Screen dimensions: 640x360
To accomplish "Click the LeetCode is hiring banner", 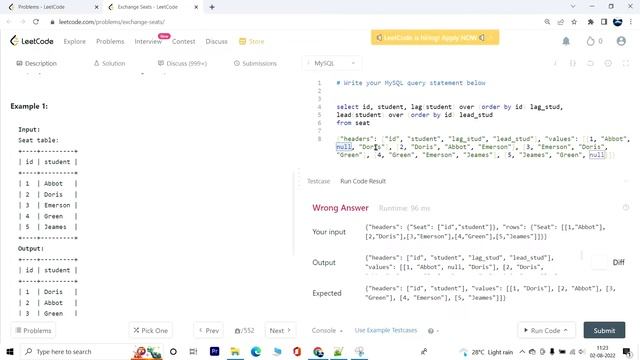I will [x=435, y=38].
